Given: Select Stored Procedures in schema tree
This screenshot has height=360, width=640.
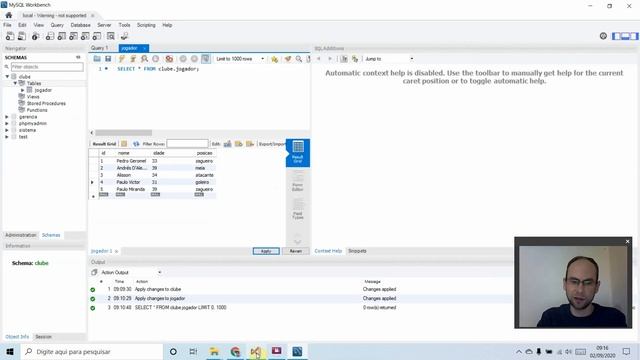Looking at the screenshot, I should pos(46,103).
